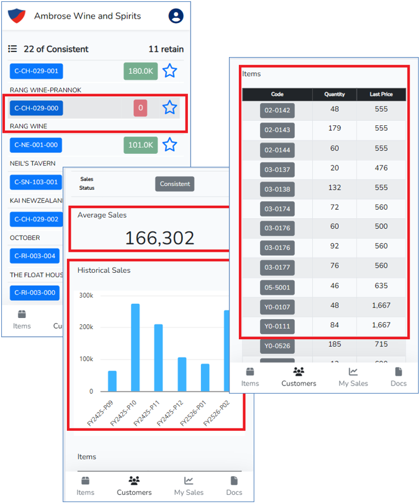Select item code 05-5001
Viewport: 420px width, 504px height.
point(277,288)
